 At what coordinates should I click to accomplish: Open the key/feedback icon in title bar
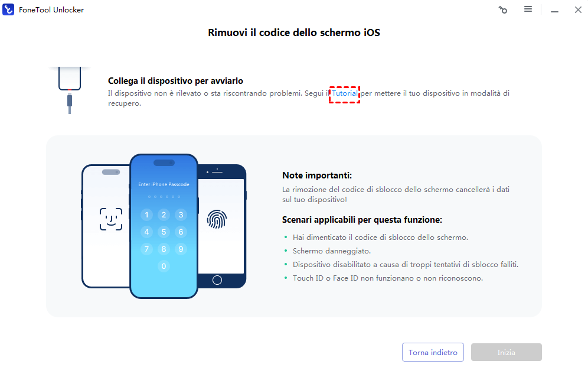tap(503, 10)
